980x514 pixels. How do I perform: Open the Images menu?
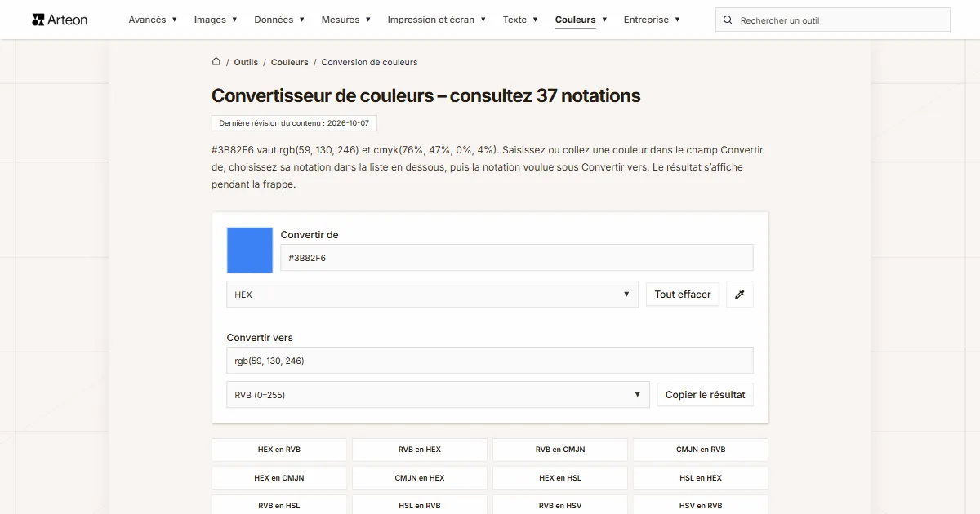pyautogui.click(x=216, y=20)
